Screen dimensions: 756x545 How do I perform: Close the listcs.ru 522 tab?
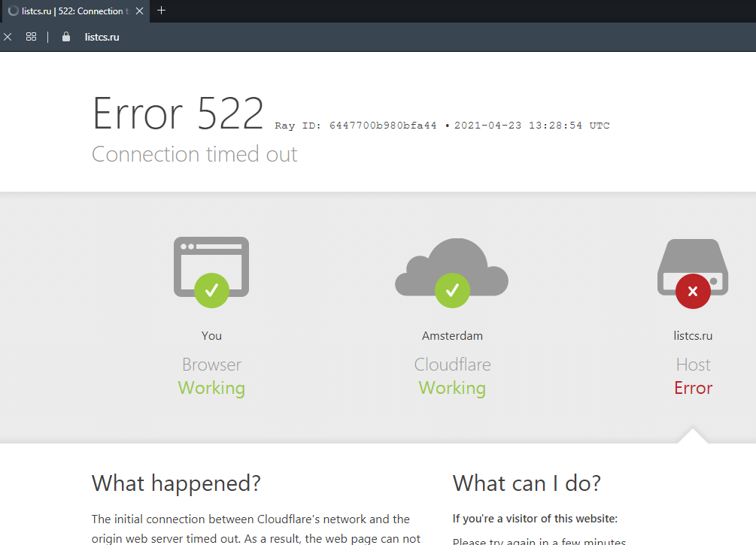[139, 11]
